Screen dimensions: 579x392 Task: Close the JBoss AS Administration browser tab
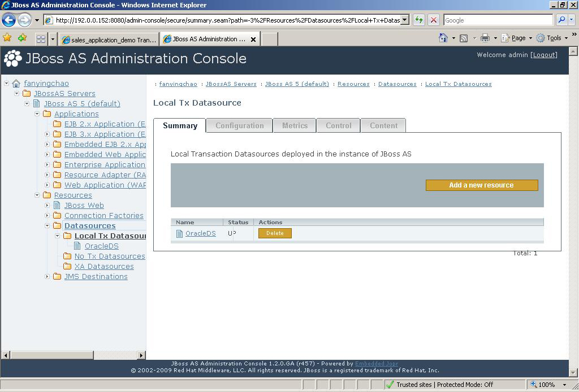[253, 40]
